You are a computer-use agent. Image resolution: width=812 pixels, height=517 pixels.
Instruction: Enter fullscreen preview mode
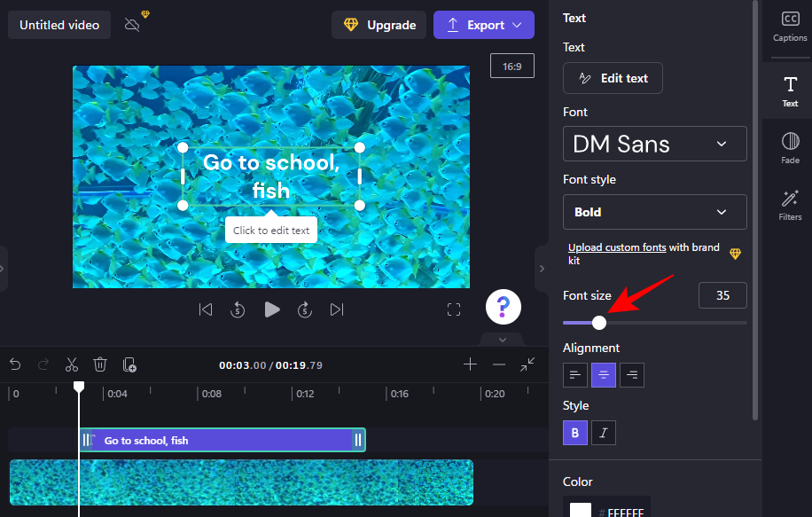tap(454, 309)
